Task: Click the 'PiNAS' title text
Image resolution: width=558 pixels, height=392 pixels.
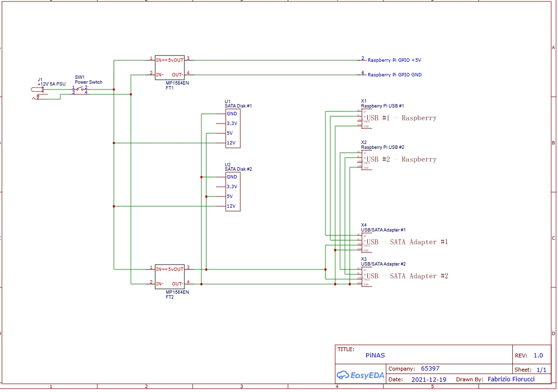Action: 375,356
